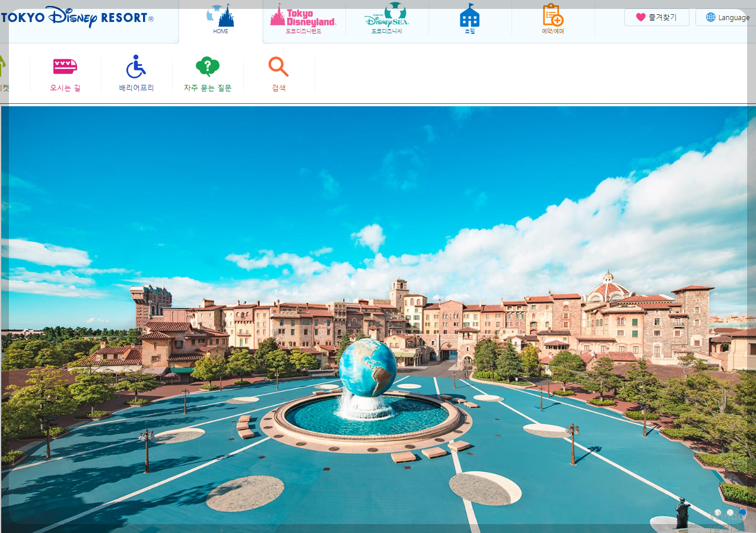The width and height of the screenshot is (756, 533).
Task: Click the Tokyo Disney Resort logo
Action: [x=77, y=17]
